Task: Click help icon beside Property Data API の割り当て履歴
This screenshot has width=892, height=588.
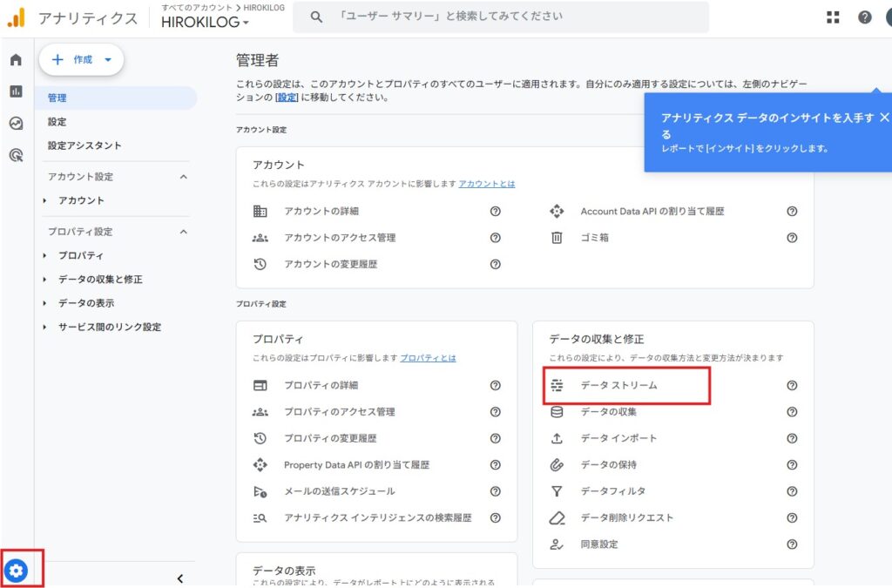Action: click(x=496, y=464)
